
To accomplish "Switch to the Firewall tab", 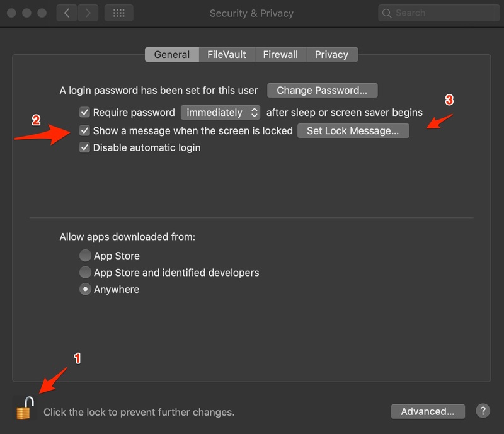I will coord(280,54).
